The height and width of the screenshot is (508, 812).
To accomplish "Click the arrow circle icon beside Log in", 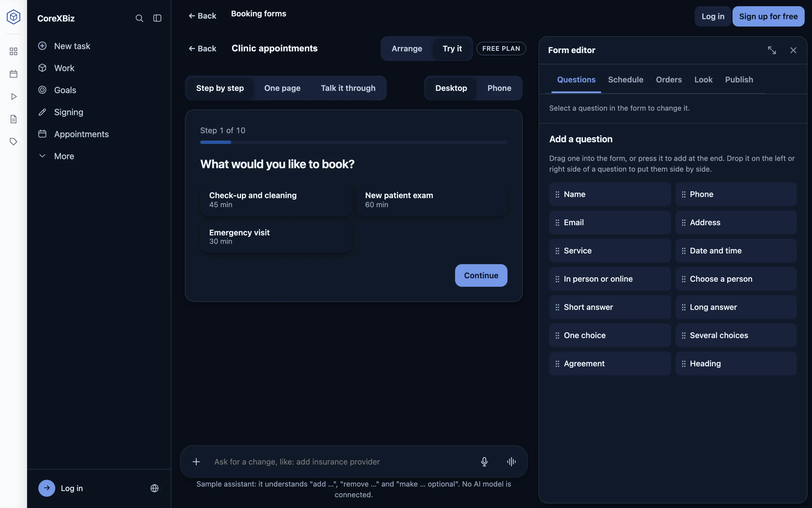I will [47, 488].
